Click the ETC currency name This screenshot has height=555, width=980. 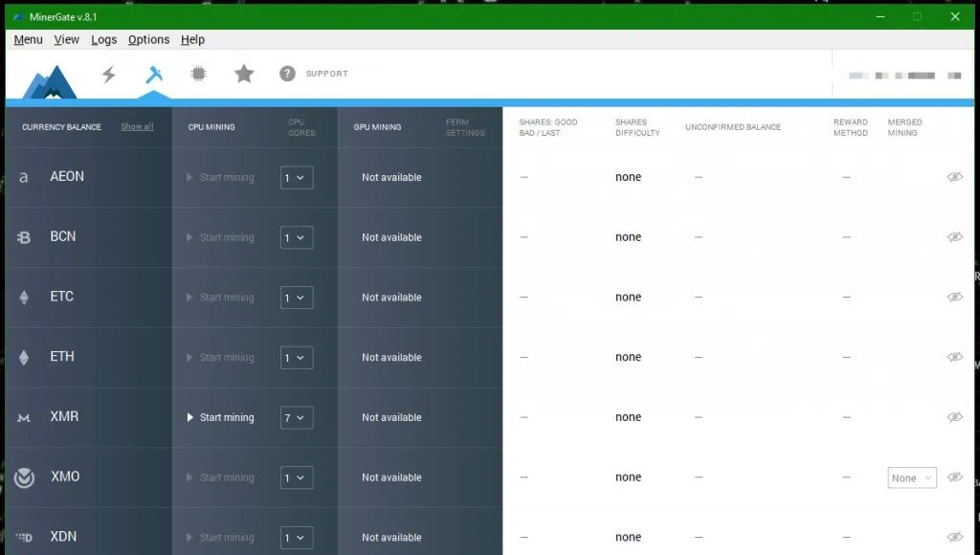click(x=62, y=297)
